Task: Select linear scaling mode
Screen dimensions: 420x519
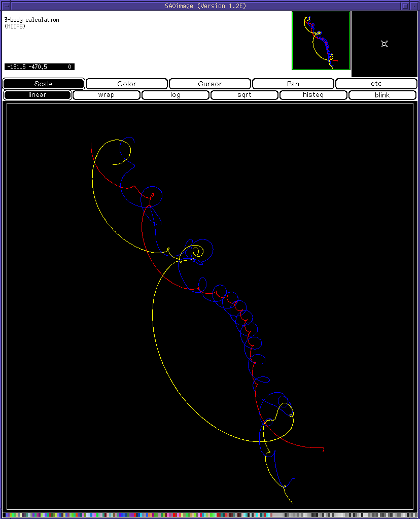Action: [37, 95]
